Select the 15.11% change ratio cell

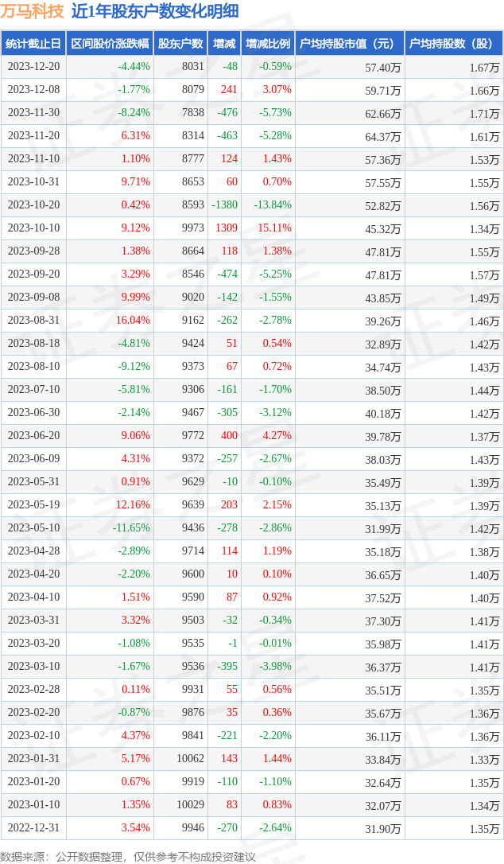click(x=274, y=228)
